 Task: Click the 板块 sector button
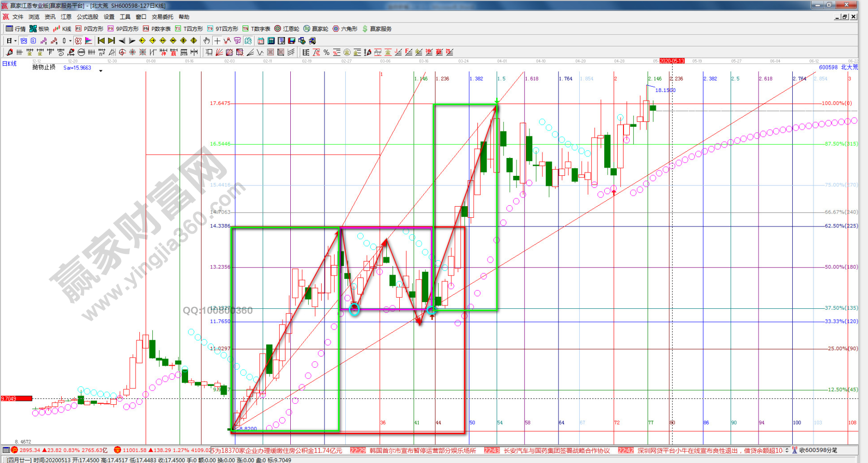click(39, 29)
